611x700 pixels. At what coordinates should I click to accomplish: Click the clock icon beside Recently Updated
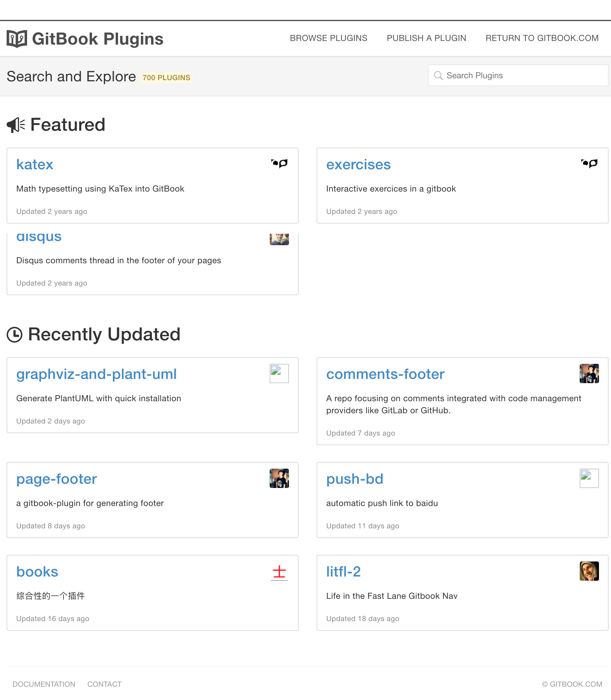(x=14, y=334)
